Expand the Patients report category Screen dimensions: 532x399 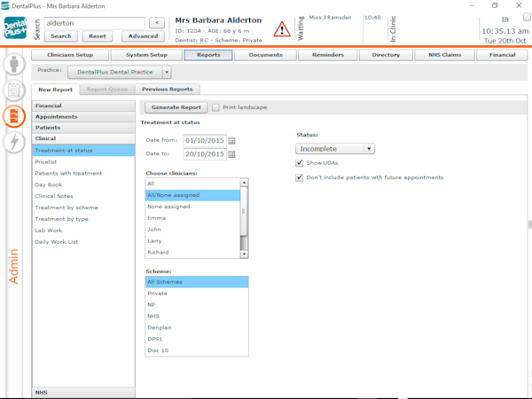(x=83, y=128)
